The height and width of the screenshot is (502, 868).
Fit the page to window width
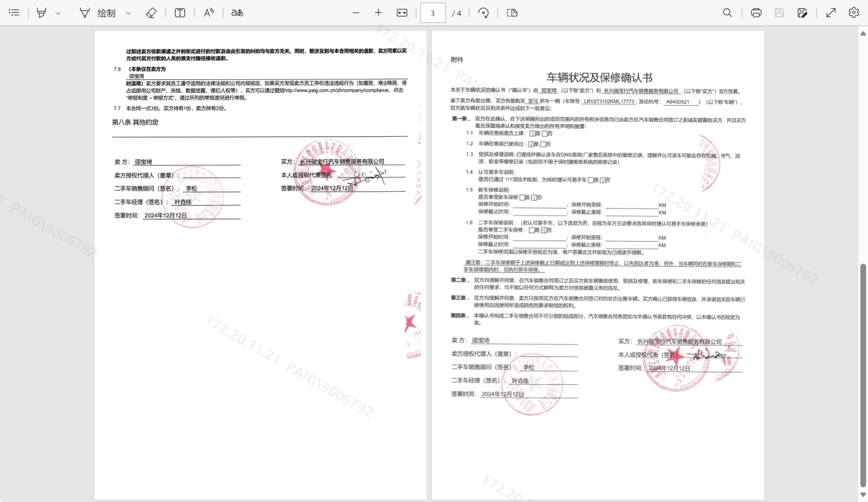click(x=402, y=13)
